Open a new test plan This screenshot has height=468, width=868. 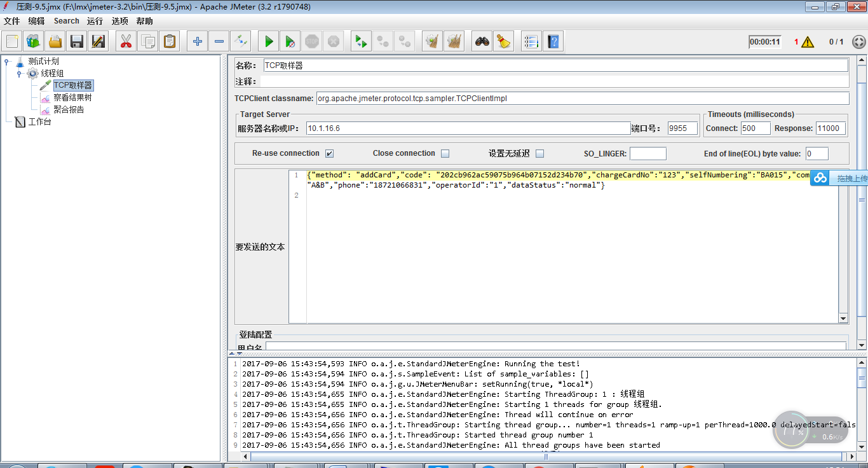[x=11, y=41]
